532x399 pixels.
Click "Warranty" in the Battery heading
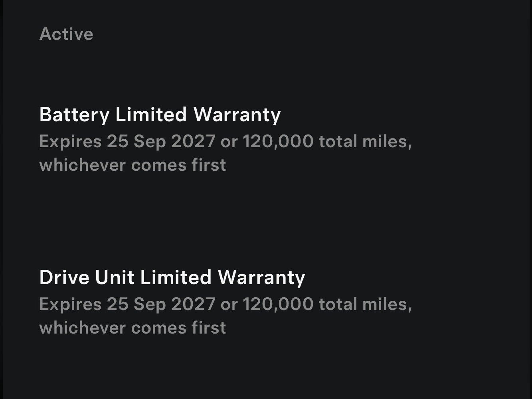237,115
